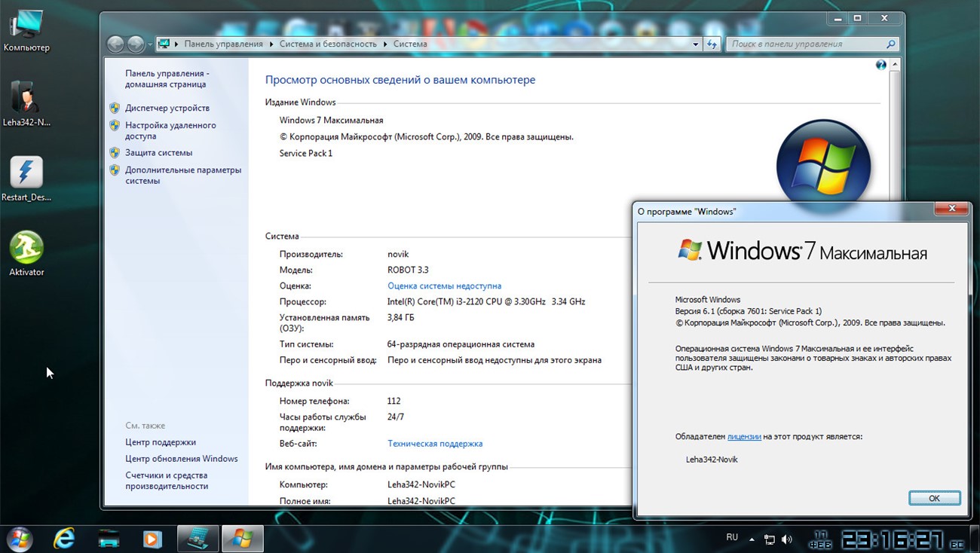This screenshot has height=553, width=980.
Task: Click shield icon beside Настройка удаленного доступа
Action: click(x=115, y=126)
